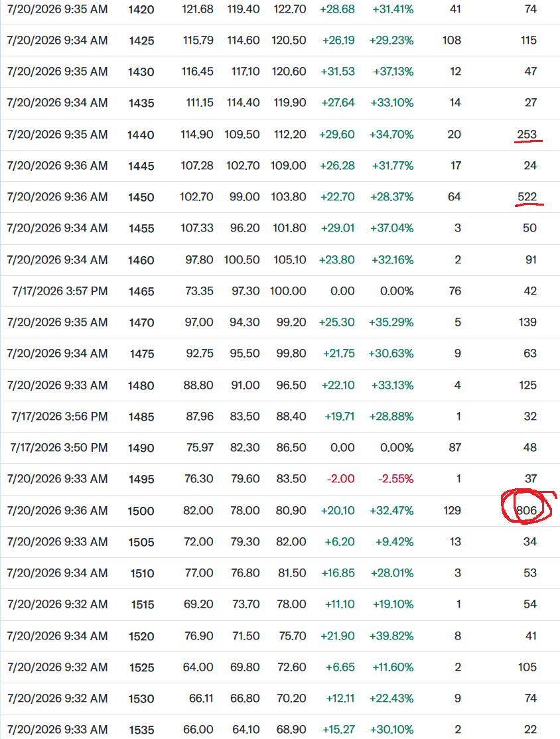Image resolution: width=560 pixels, height=739 pixels.
Task: Click the underlined 253 open interest value
Action: click(527, 135)
